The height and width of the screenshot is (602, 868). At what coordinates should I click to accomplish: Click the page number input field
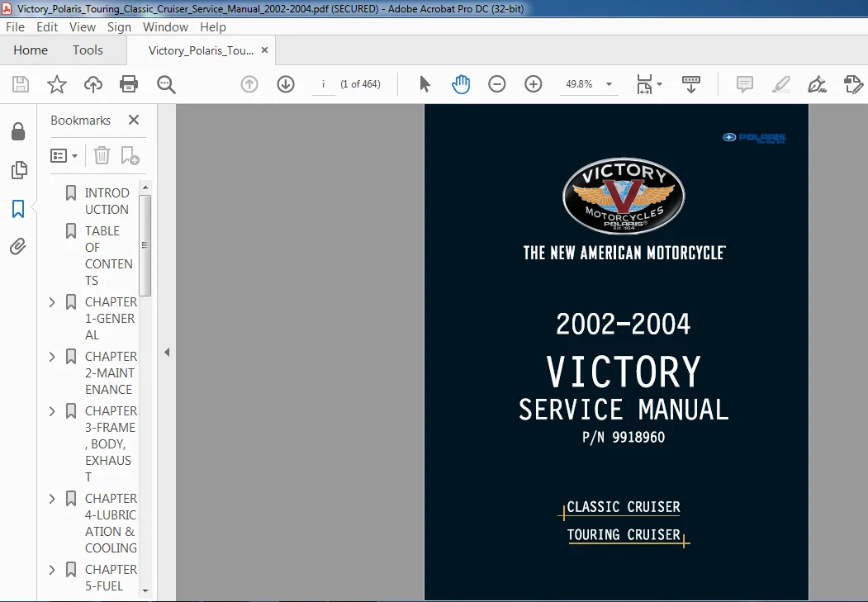(x=323, y=84)
